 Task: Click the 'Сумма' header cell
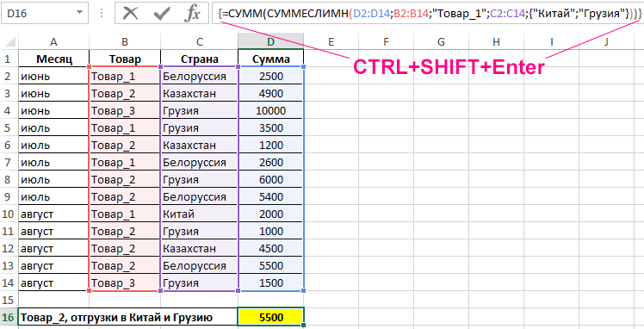click(270, 59)
